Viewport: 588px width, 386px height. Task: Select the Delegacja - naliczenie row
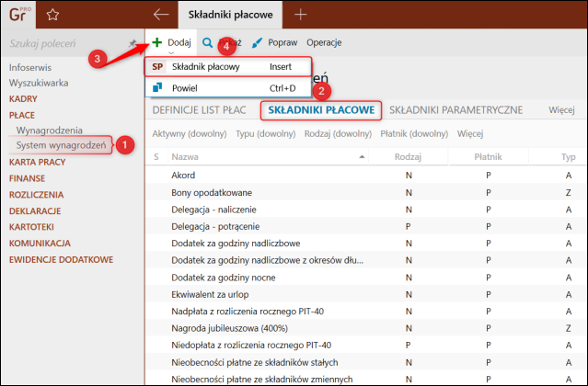coord(365,210)
